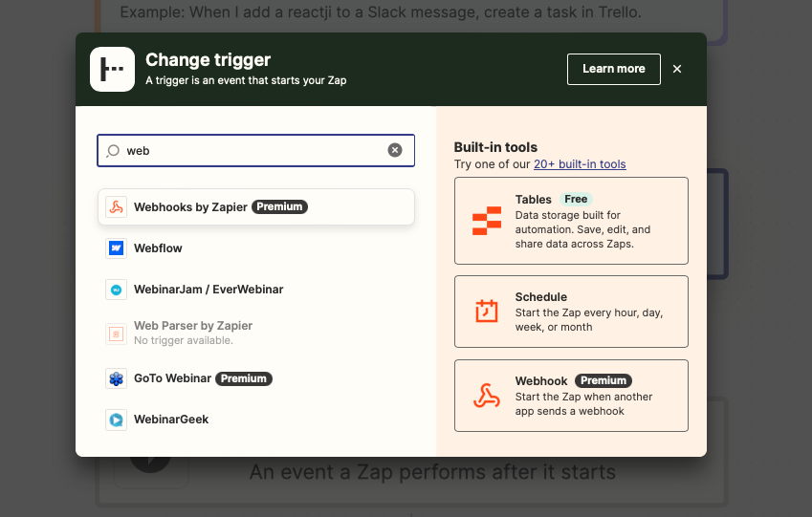This screenshot has height=517, width=812.
Task: Click 'A trigger is an event' subtitle
Action: click(246, 80)
